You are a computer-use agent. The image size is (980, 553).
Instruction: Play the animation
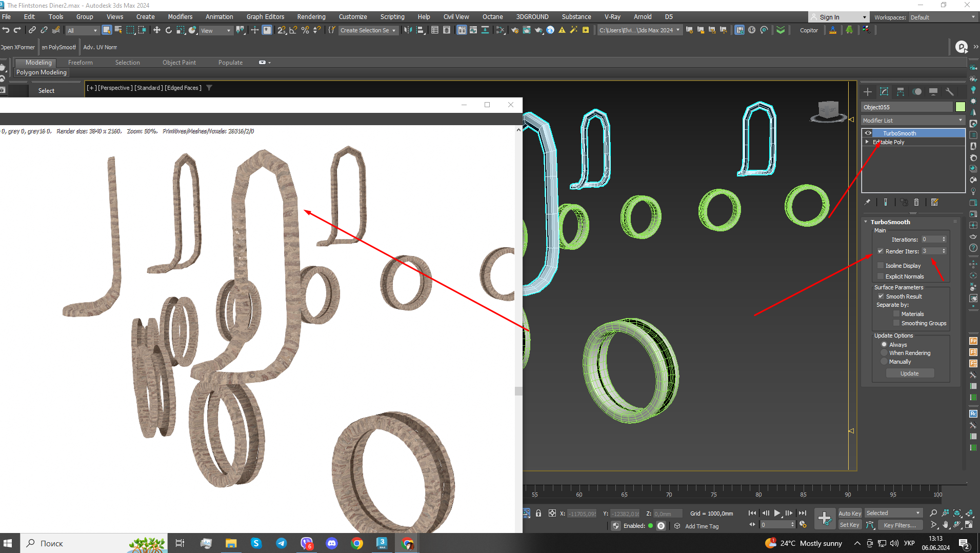tap(777, 513)
